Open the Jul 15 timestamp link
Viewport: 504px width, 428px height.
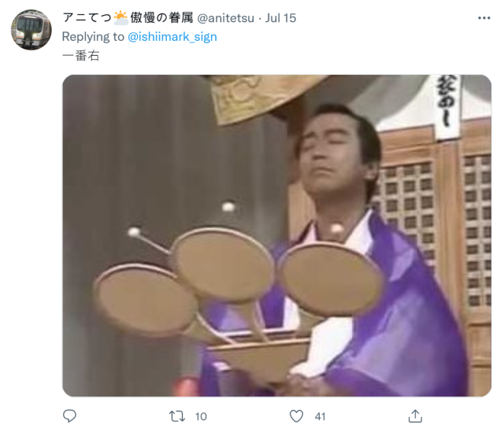pos(280,18)
